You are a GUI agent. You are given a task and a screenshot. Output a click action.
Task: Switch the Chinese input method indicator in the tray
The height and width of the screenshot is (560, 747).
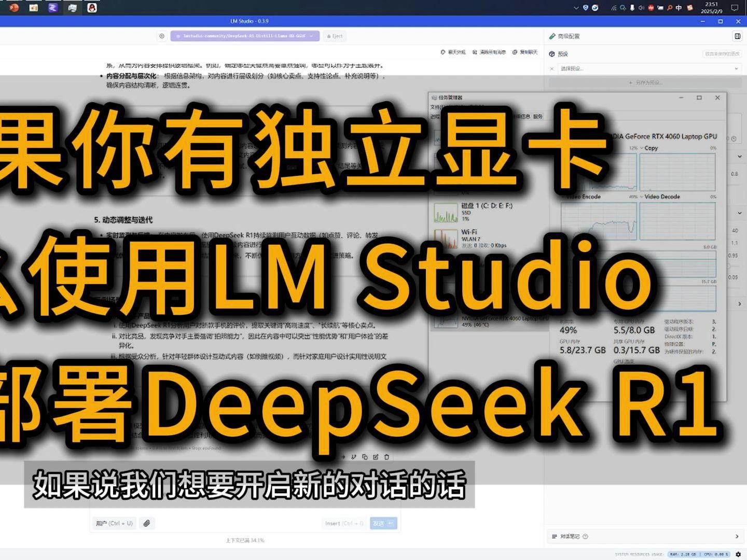[679, 8]
